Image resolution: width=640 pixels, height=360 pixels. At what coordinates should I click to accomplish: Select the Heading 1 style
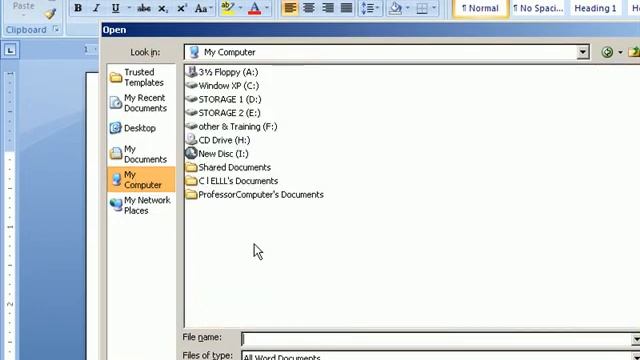pos(595,8)
